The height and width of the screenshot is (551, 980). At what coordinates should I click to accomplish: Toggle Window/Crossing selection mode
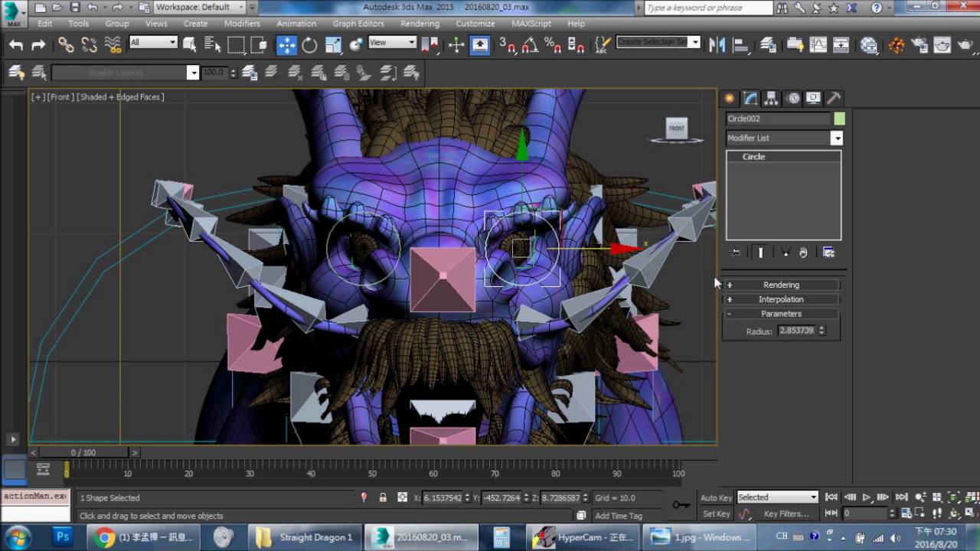[x=260, y=45]
